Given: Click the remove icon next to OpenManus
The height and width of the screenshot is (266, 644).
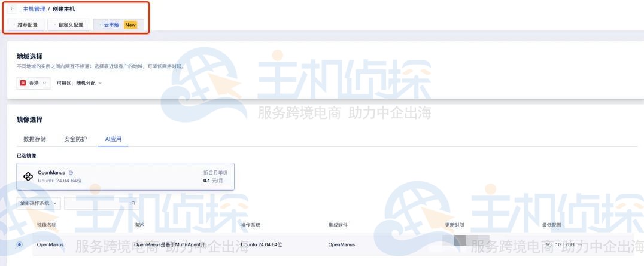Looking at the screenshot, I should [71, 173].
